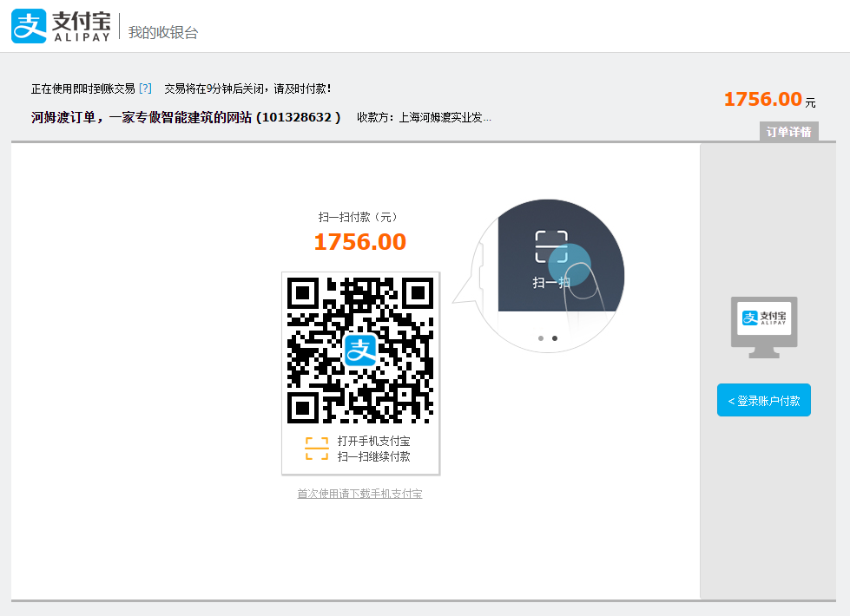The image size is (850, 616).
Task: Select first carousel dot in phone illustration
Action: click(540, 338)
